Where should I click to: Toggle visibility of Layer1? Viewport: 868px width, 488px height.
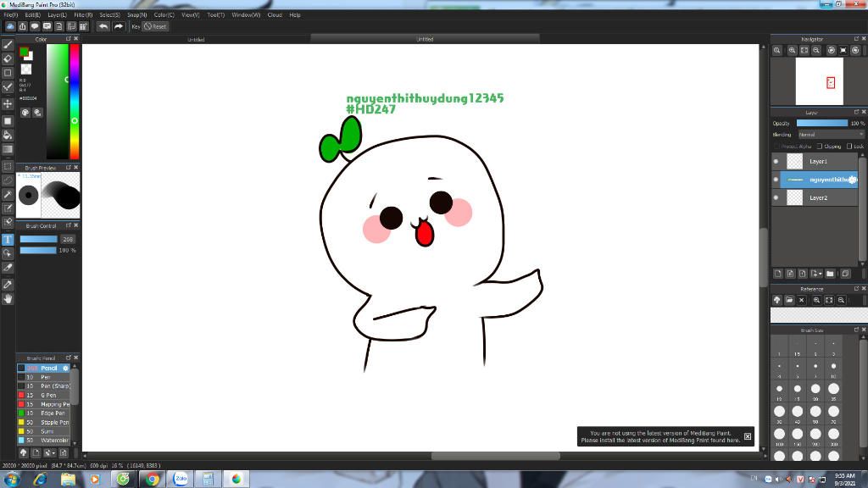click(x=776, y=162)
